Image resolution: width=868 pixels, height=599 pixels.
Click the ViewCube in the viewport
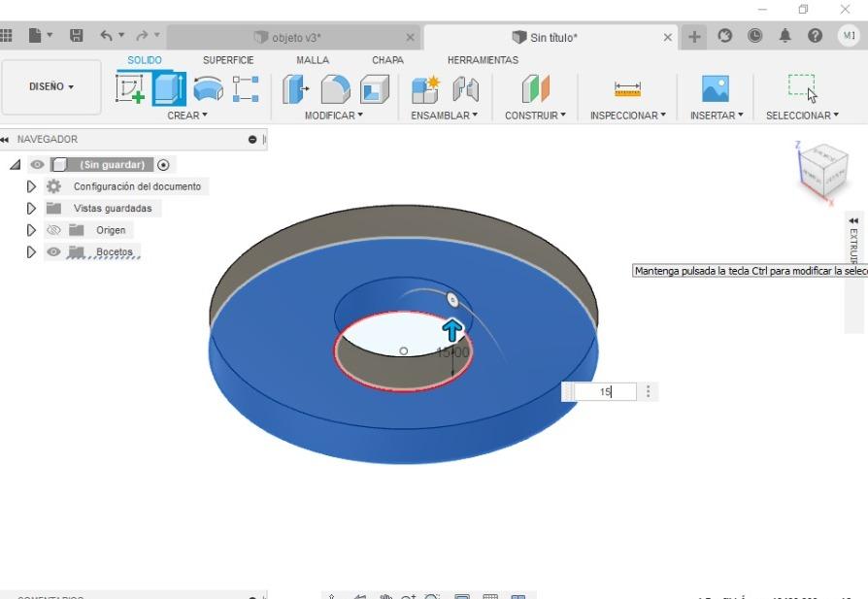click(x=823, y=172)
